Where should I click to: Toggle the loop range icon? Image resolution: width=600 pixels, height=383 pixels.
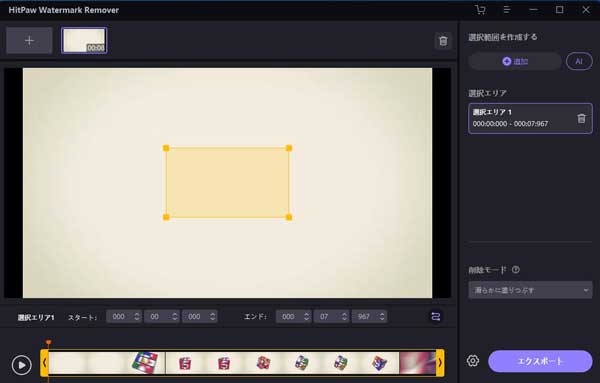[x=435, y=316]
